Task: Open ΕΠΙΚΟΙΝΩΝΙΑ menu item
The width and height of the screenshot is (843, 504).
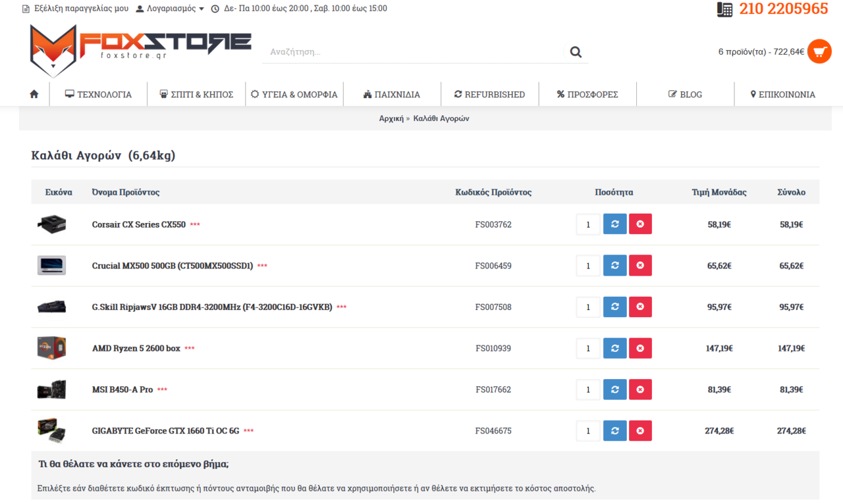Action: coord(783,94)
